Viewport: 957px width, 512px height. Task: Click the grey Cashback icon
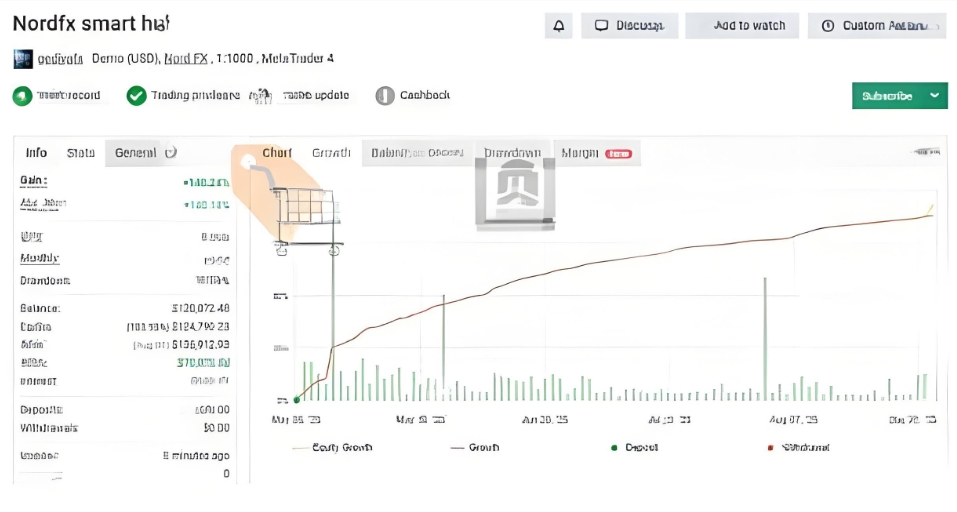pyautogui.click(x=385, y=96)
